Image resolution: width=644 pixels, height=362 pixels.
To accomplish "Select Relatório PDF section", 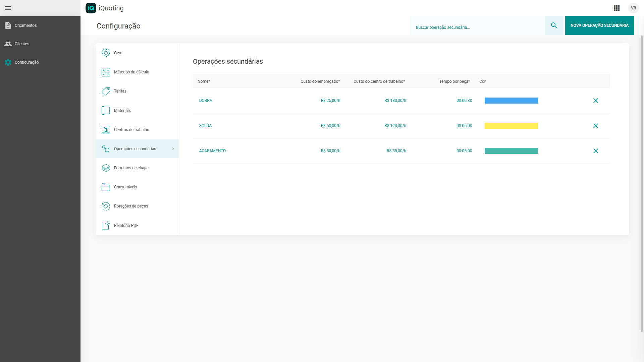I will [137, 225].
